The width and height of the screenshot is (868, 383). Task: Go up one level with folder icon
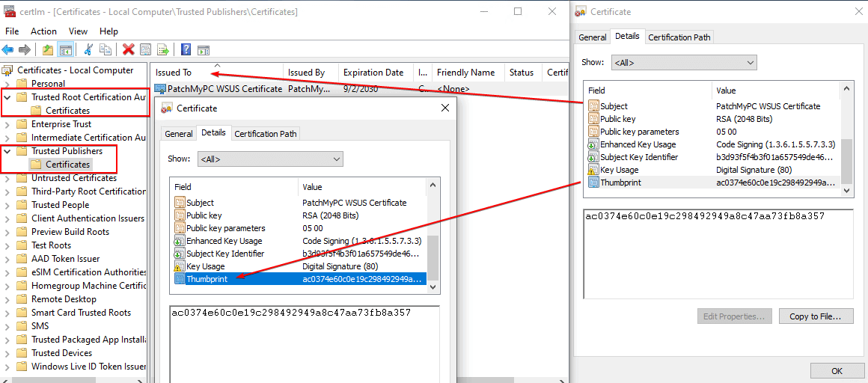[x=48, y=50]
